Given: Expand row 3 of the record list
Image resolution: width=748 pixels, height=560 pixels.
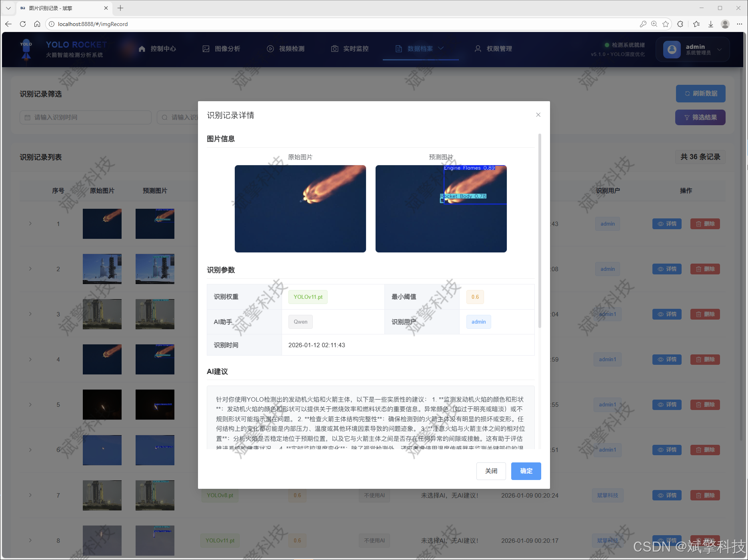Looking at the screenshot, I should point(30,314).
